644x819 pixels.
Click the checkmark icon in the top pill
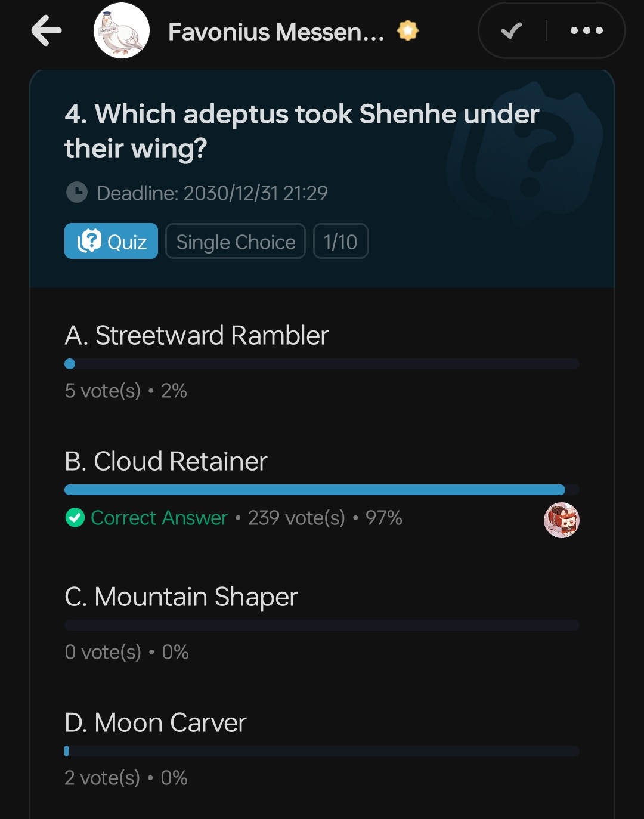[510, 31]
